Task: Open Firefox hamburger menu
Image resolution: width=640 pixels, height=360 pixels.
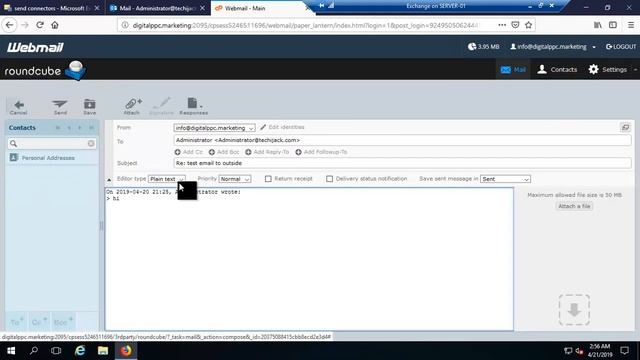Action: 631,25
